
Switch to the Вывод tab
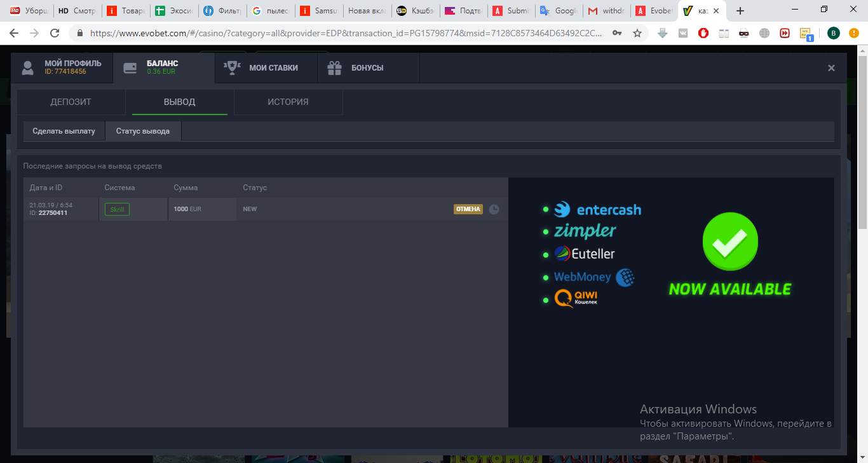click(179, 102)
